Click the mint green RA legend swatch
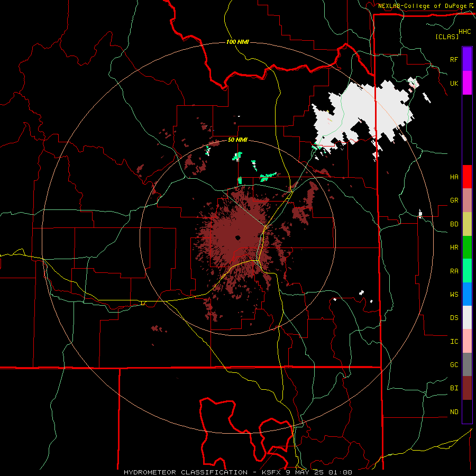This screenshot has width=476, height=476. pyautogui.click(x=467, y=271)
